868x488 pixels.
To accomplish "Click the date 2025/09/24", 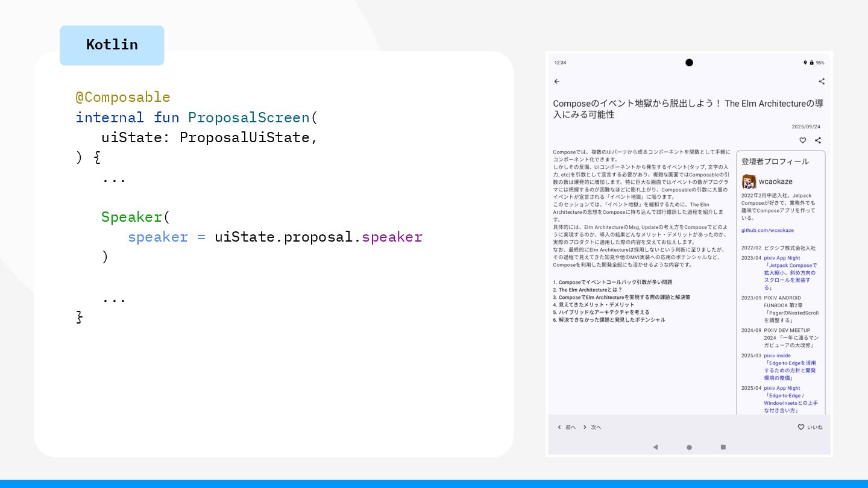I will (806, 127).
